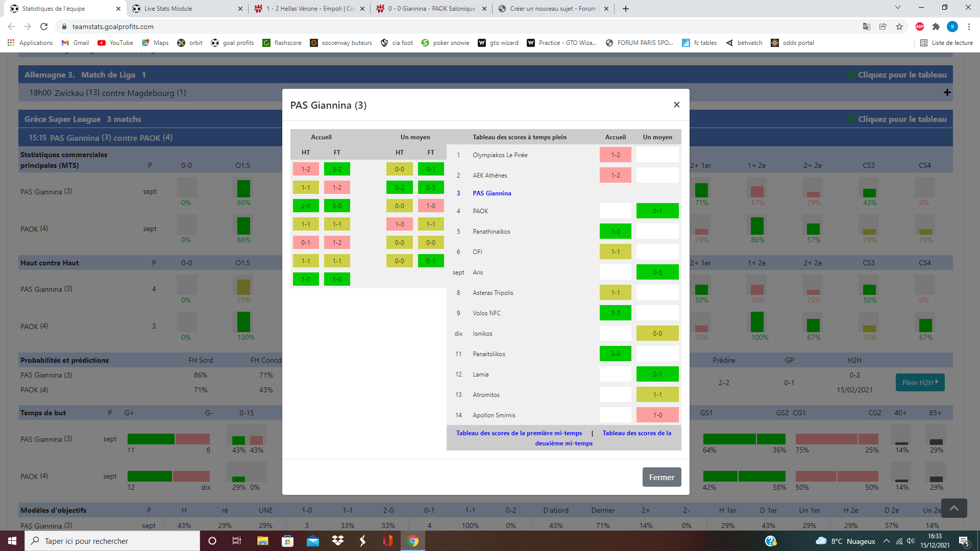This screenshot has width=980, height=551.
Task: Open a new browser tab
Action: (x=625, y=9)
